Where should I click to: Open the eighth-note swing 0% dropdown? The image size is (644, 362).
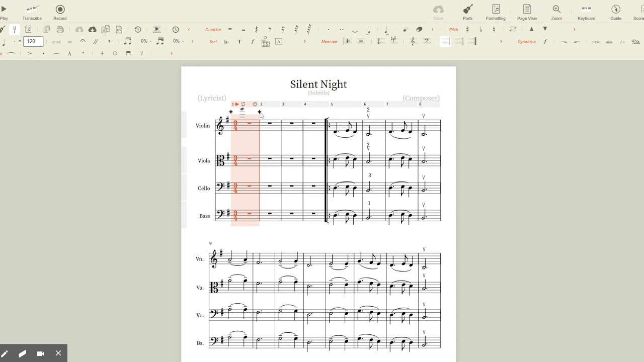tap(145, 41)
